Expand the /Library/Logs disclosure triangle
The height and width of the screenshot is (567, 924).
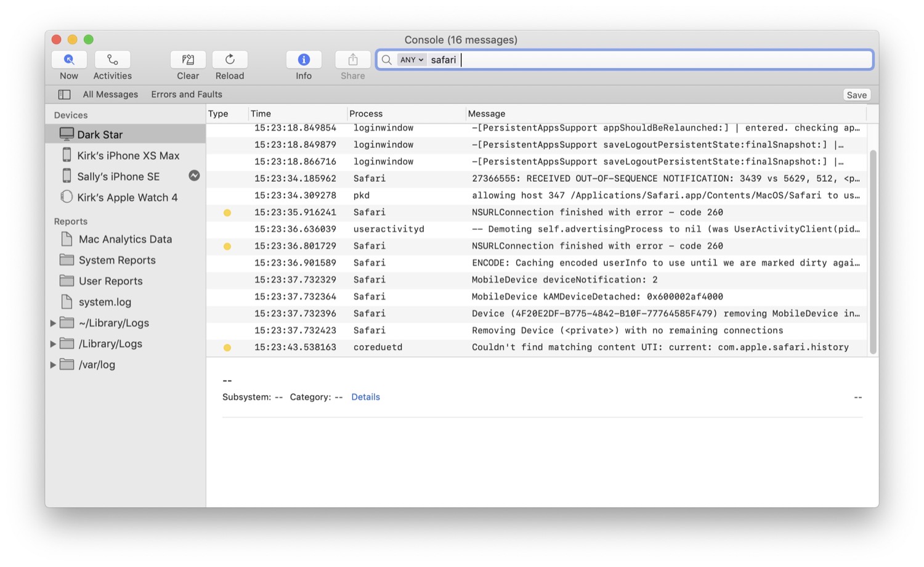53,344
